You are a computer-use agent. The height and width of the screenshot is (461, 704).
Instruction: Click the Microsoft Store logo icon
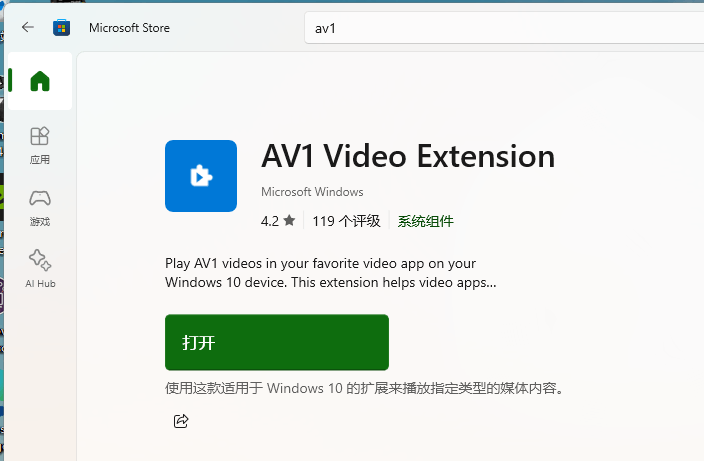62,28
